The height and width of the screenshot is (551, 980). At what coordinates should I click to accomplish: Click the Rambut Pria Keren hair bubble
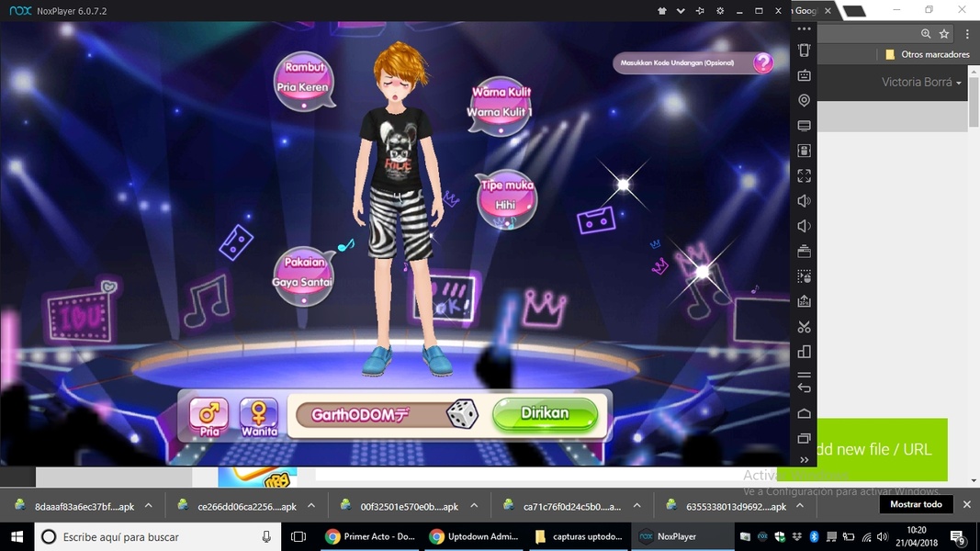click(x=303, y=81)
